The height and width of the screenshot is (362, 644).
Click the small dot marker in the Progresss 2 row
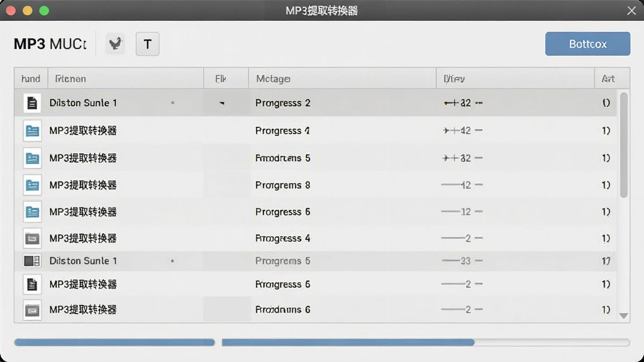[x=172, y=102]
